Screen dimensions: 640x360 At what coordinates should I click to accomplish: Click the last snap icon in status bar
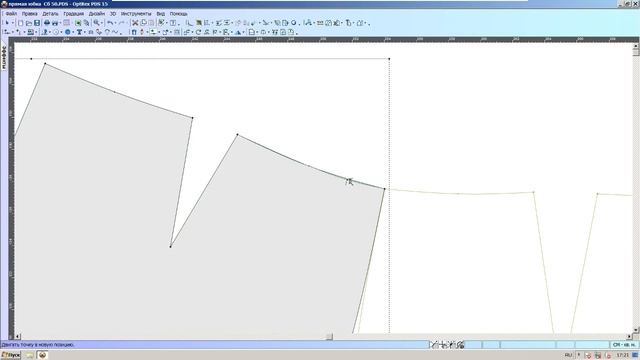(460, 345)
